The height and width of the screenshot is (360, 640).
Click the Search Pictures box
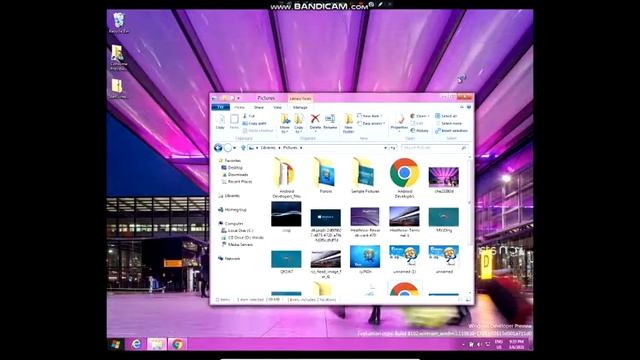click(434, 148)
